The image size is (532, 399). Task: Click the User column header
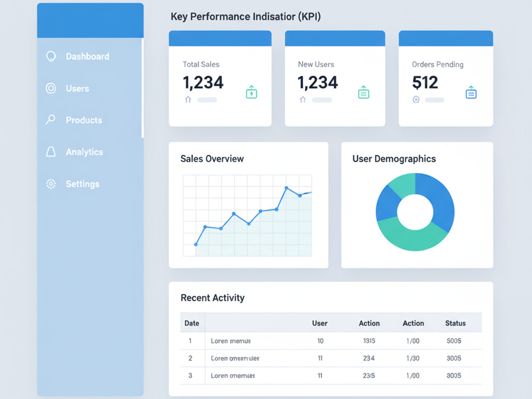[320, 323]
